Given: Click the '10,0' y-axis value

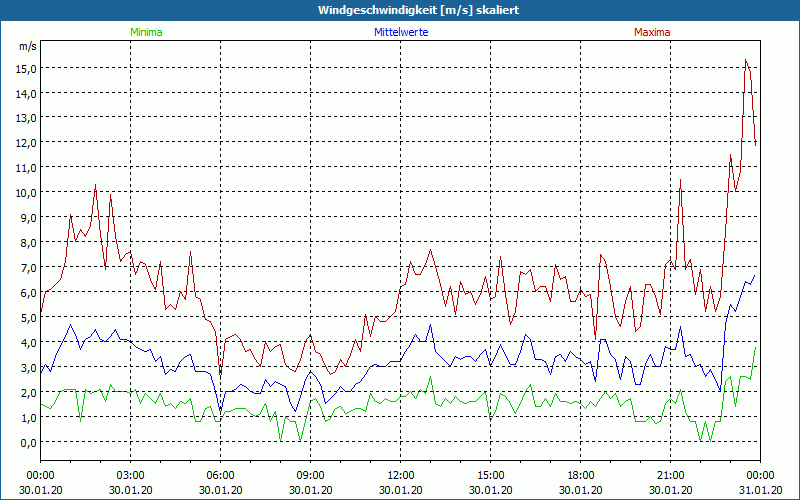Looking at the screenshot, I should coord(26,193).
